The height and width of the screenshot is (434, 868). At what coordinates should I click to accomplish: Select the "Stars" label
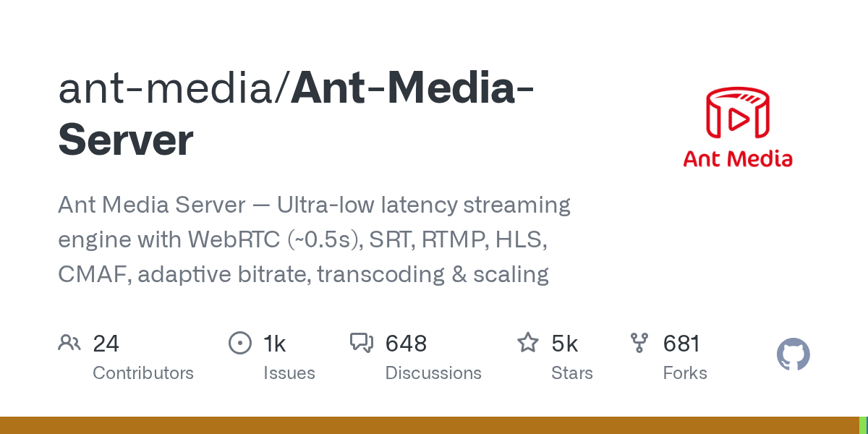click(x=572, y=373)
